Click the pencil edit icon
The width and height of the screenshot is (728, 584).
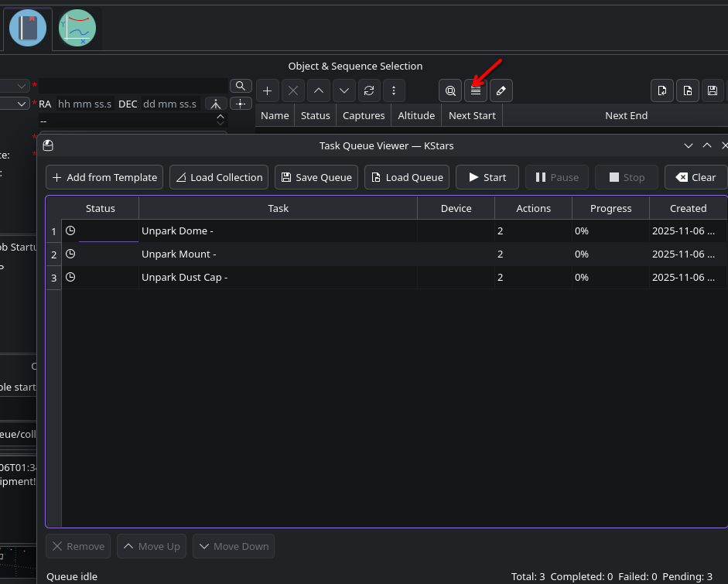[x=501, y=91]
